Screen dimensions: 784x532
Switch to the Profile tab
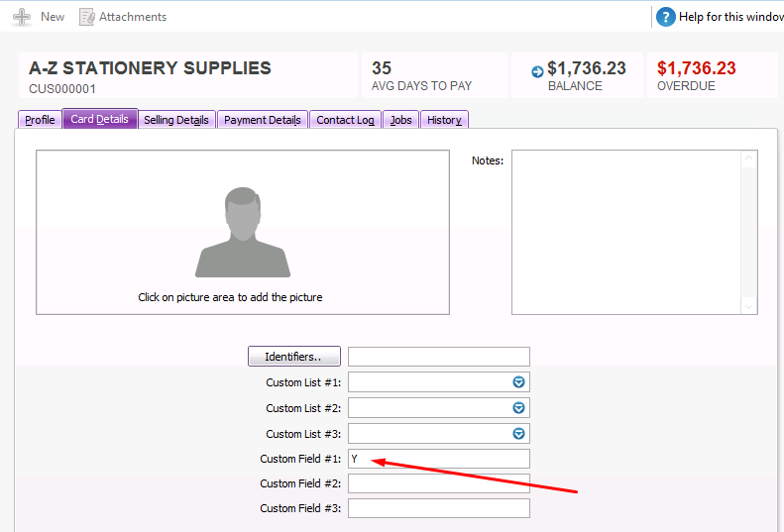[x=40, y=120]
